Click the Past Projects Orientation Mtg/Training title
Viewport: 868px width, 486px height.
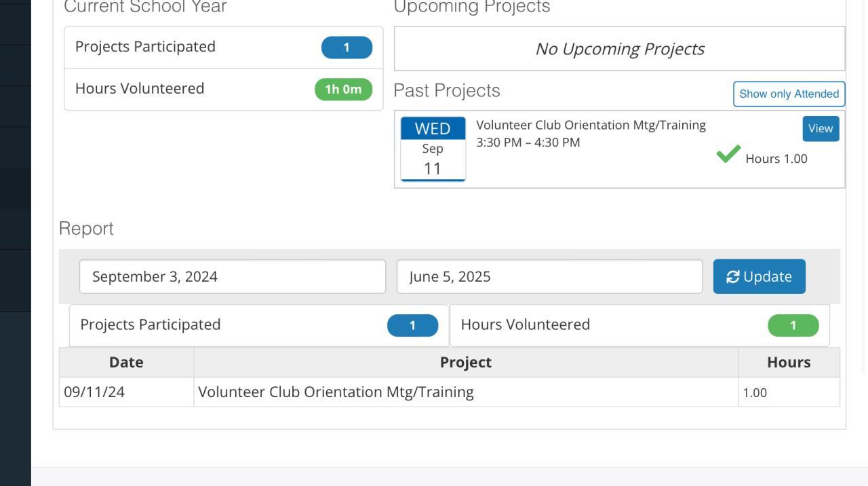[x=591, y=126]
